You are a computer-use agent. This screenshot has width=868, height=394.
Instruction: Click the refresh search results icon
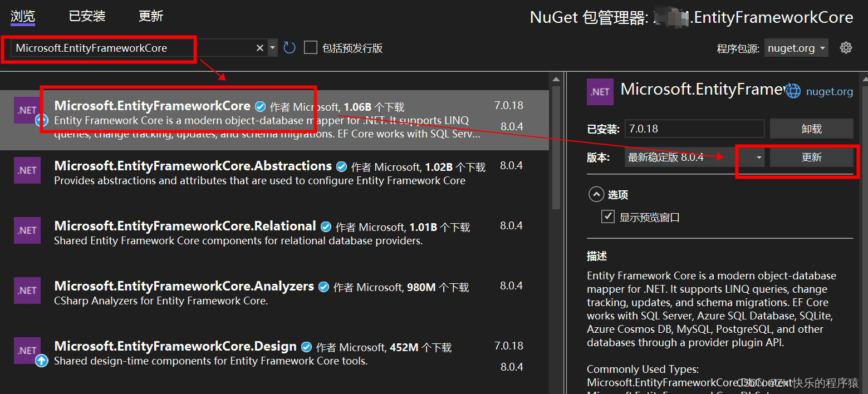coord(289,47)
